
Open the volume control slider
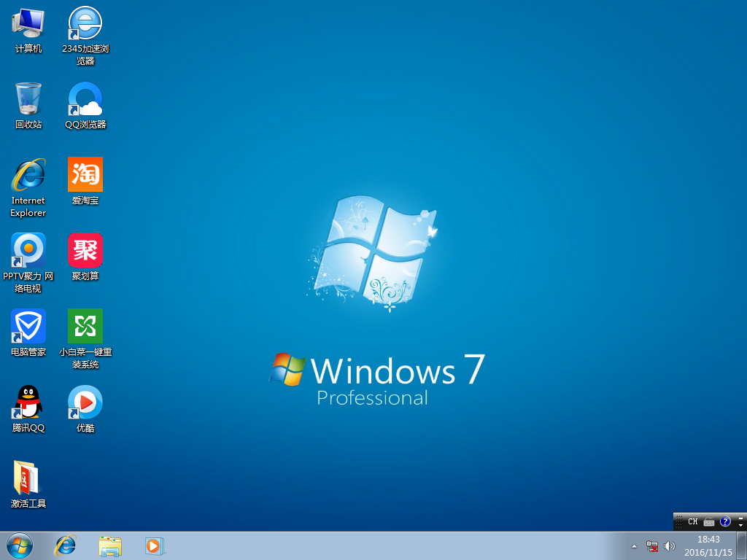669,545
